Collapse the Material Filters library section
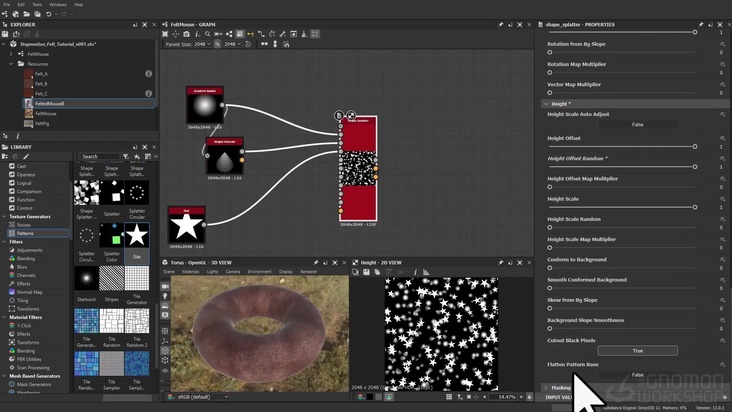Viewport: 732px width, 412px height. click(4, 317)
